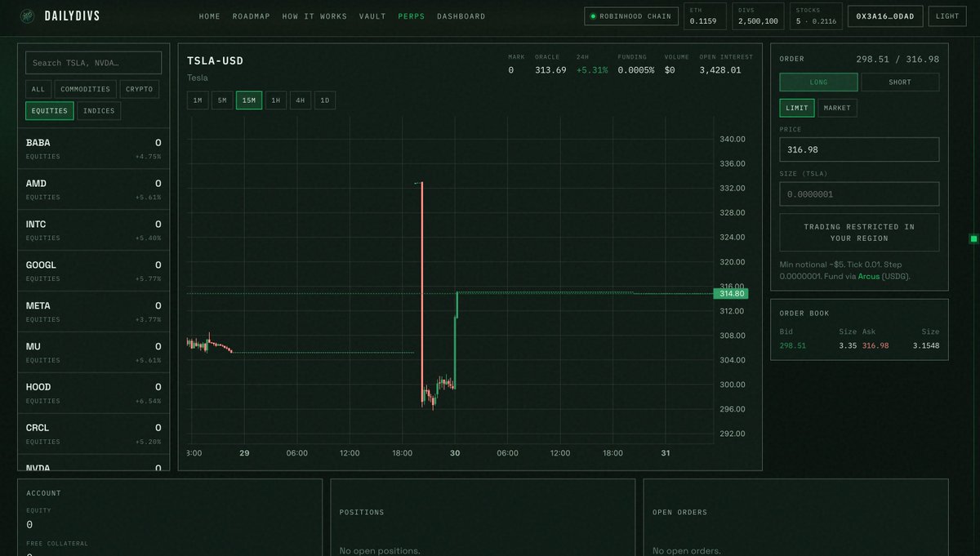This screenshot has height=556, width=980.
Task: Open wallet address 0X3A16...0DAD button
Action: (x=885, y=16)
